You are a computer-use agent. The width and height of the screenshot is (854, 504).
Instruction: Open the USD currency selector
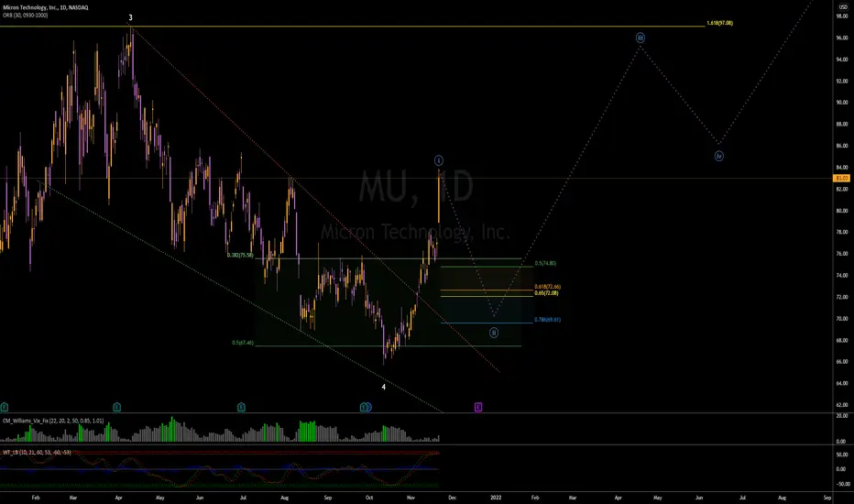point(842,7)
